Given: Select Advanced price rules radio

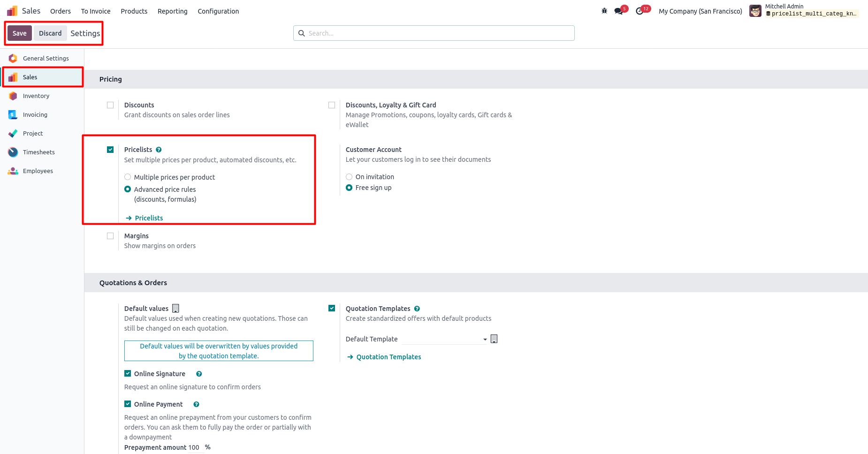Looking at the screenshot, I should click(128, 189).
